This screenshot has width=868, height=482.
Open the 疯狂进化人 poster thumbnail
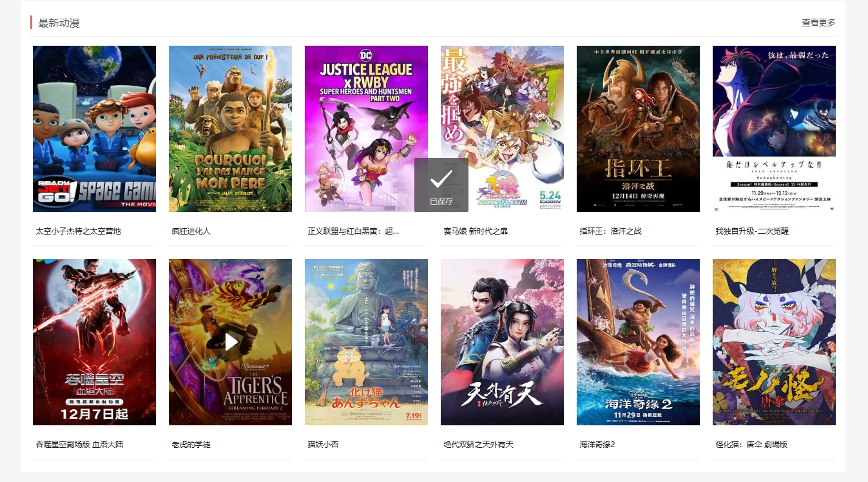point(230,129)
